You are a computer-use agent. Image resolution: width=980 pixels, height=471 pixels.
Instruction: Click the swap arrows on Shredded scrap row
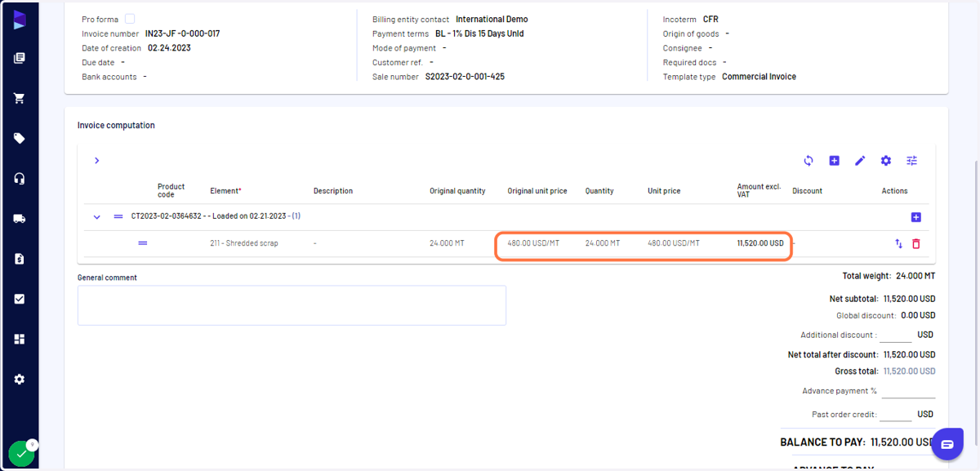[899, 243]
